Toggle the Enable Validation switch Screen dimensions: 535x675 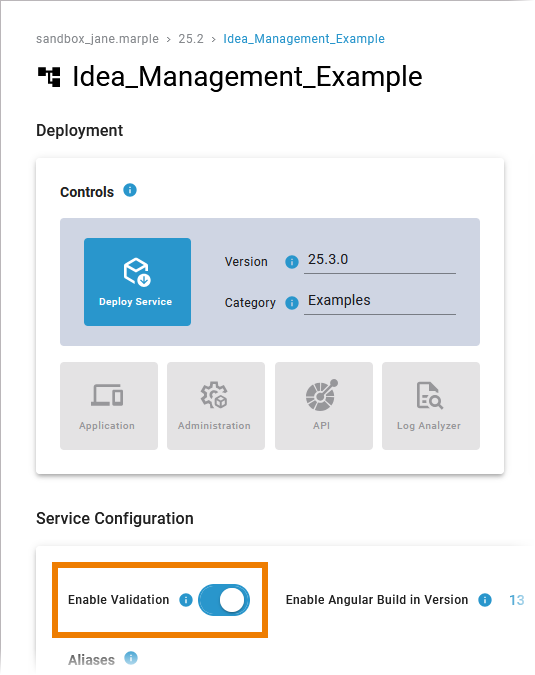224,600
